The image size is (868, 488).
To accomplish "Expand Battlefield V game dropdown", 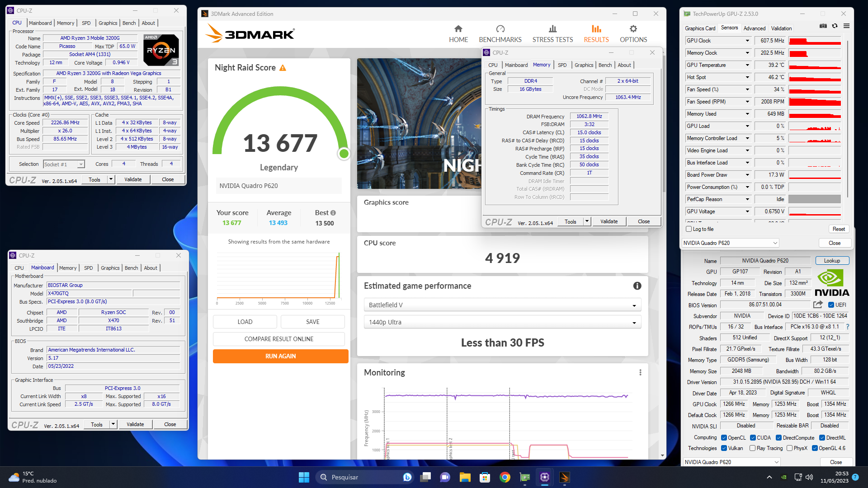I will [x=502, y=305].
